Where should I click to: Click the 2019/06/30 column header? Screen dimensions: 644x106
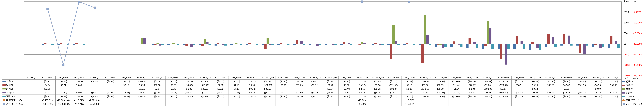504,78
